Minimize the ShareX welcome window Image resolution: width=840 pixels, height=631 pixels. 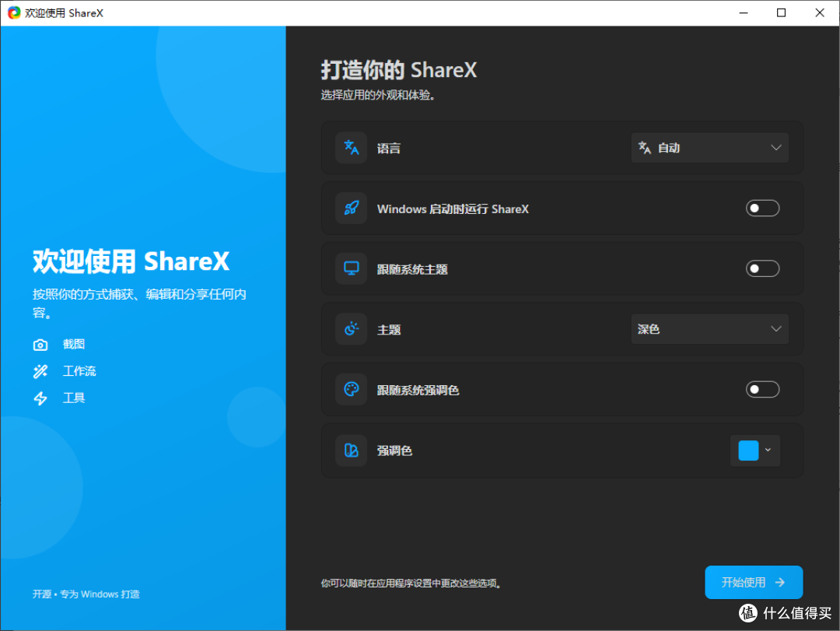coord(744,13)
